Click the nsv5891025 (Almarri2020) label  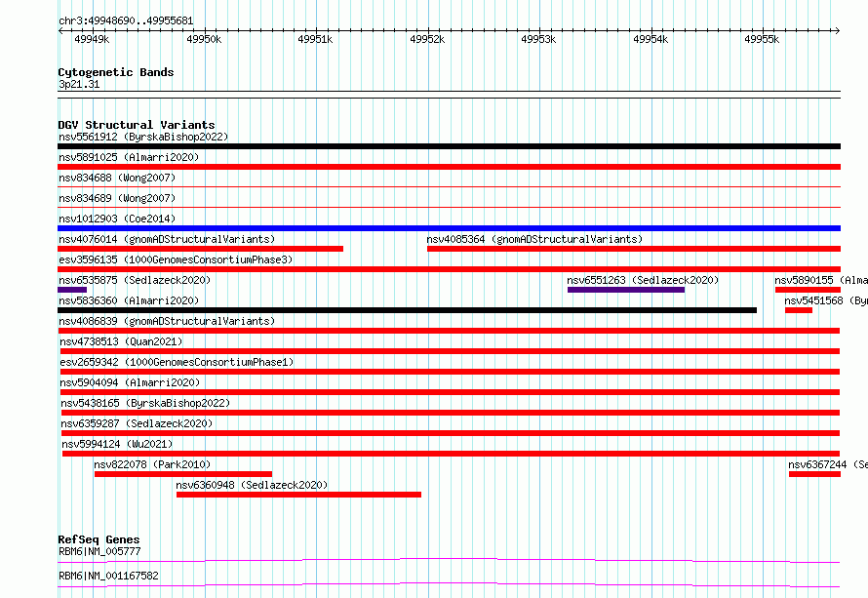click(129, 157)
